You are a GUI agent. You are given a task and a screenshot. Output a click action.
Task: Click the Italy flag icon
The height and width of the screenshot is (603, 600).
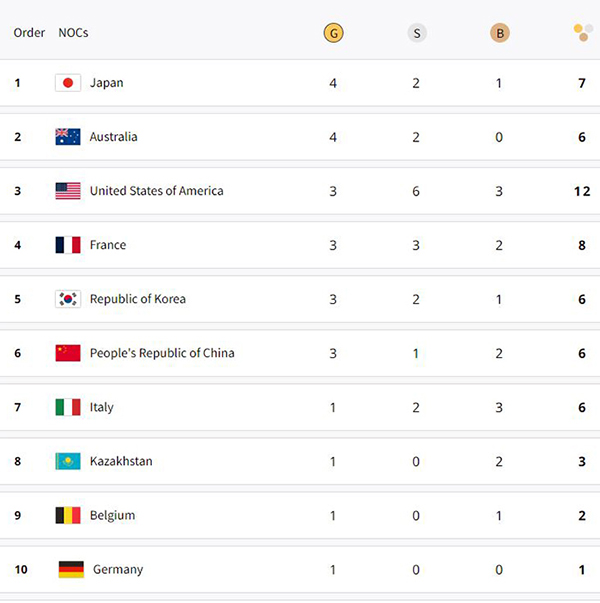[68, 407]
